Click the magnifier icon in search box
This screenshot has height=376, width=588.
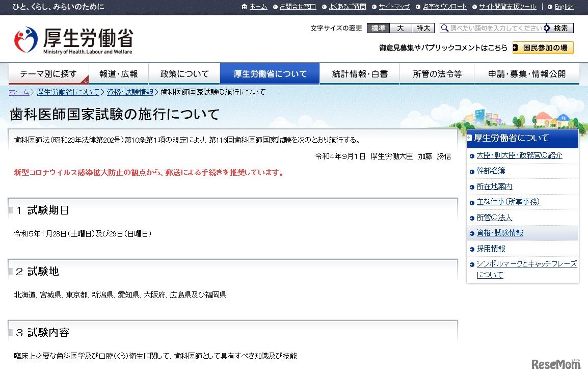(x=445, y=28)
